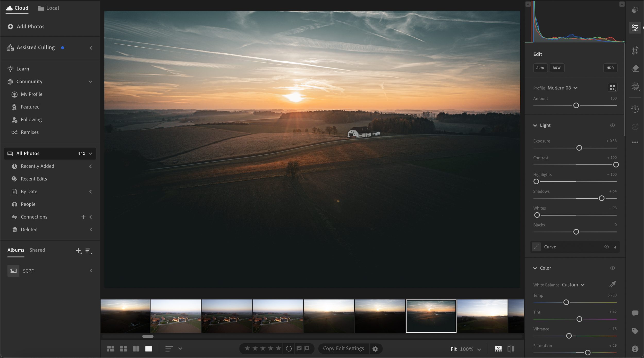Click the white balance eyedropper

tap(613, 284)
